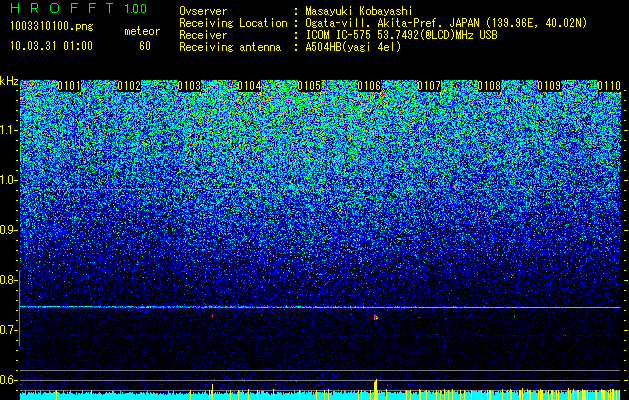This screenshot has width=629, height=400.
Task: Click the 1.1 kHz frequency axis label
Action: (7, 130)
